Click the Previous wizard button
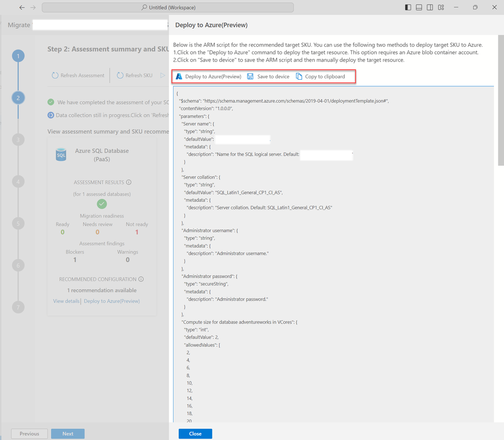This screenshot has width=504, height=440. pos(29,433)
